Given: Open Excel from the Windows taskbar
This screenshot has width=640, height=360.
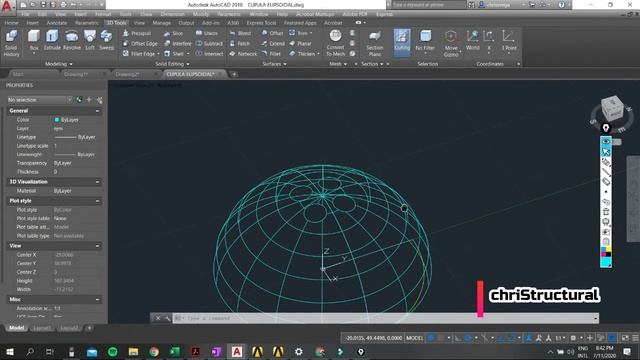Looking at the screenshot, I should pos(175,351).
